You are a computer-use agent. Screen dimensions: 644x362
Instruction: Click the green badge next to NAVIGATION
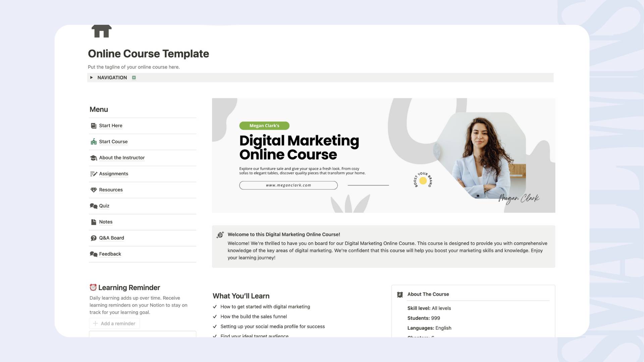coord(134,77)
